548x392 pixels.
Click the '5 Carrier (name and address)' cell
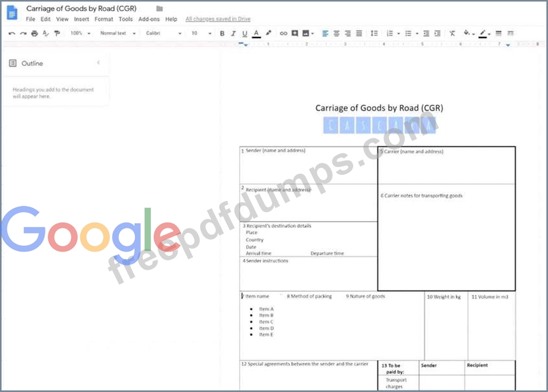point(446,166)
